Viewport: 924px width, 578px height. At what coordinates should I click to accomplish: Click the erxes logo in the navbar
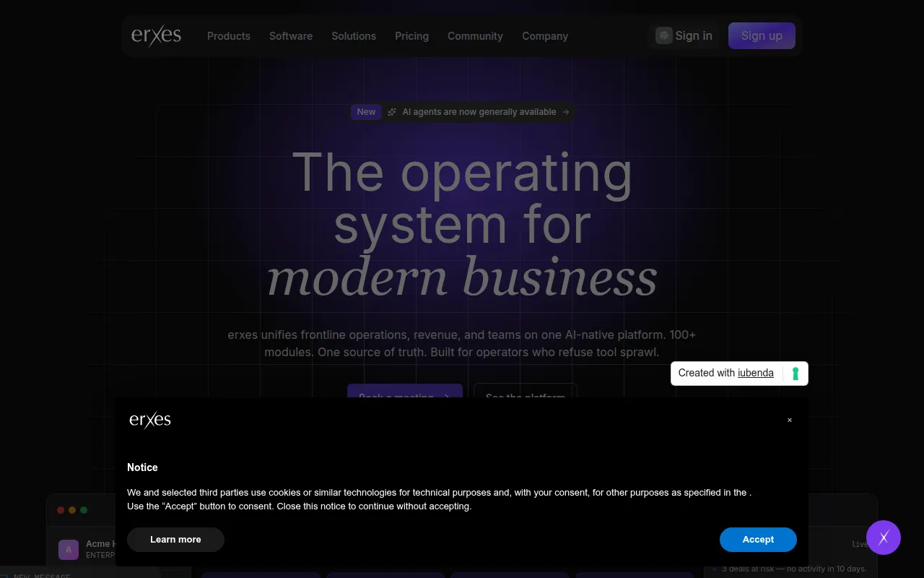point(156,35)
